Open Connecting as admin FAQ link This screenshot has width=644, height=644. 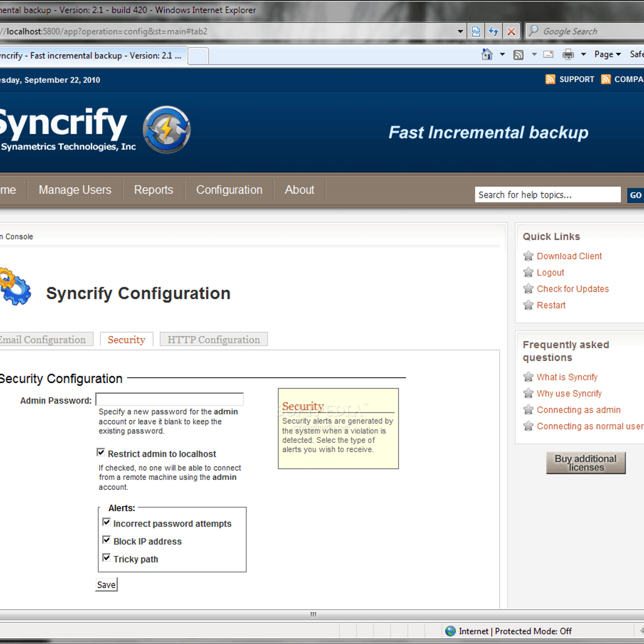click(x=578, y=410)
